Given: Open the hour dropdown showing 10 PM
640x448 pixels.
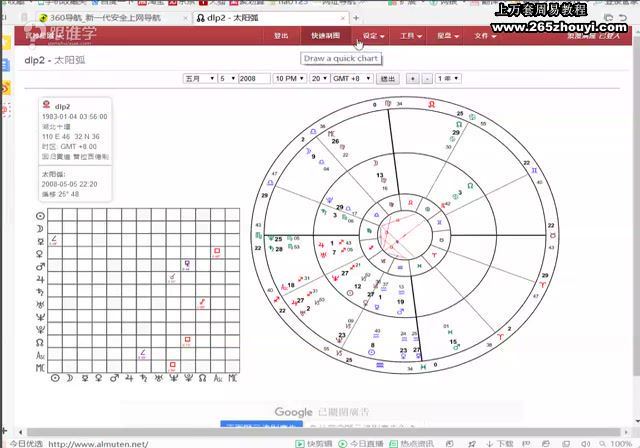Looking at the screenshot, I should [x=289, y=78].
